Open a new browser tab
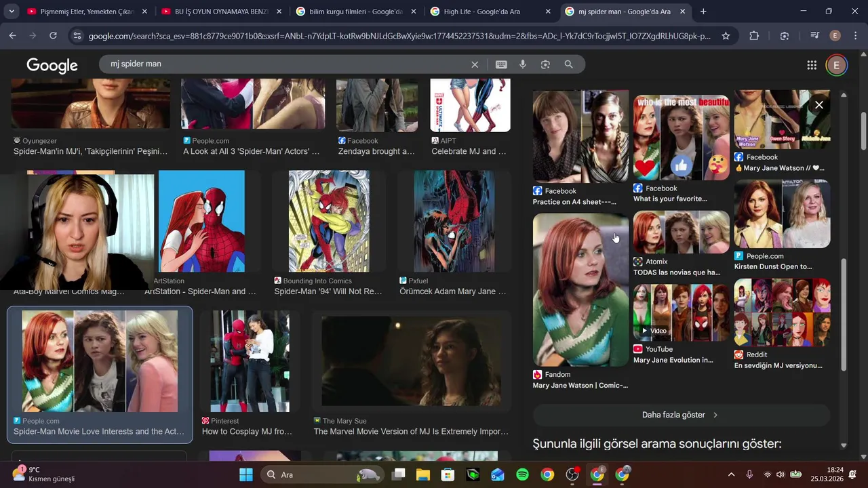 click(703, 12)
